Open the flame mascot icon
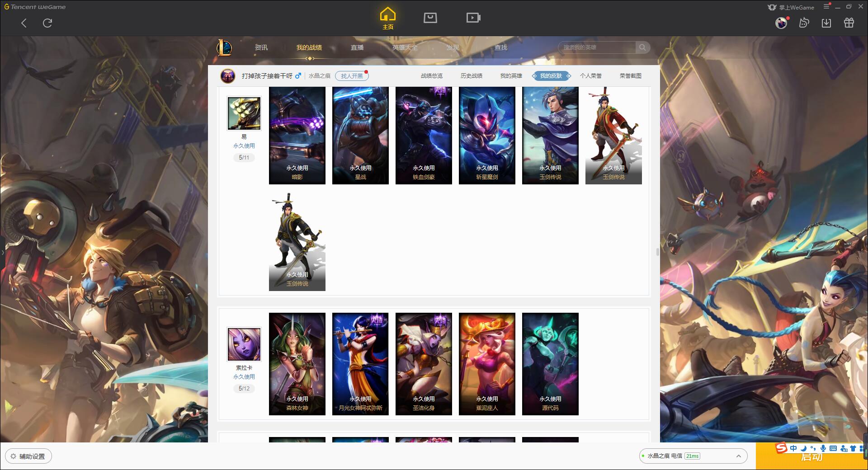 [x=804, y=23]
